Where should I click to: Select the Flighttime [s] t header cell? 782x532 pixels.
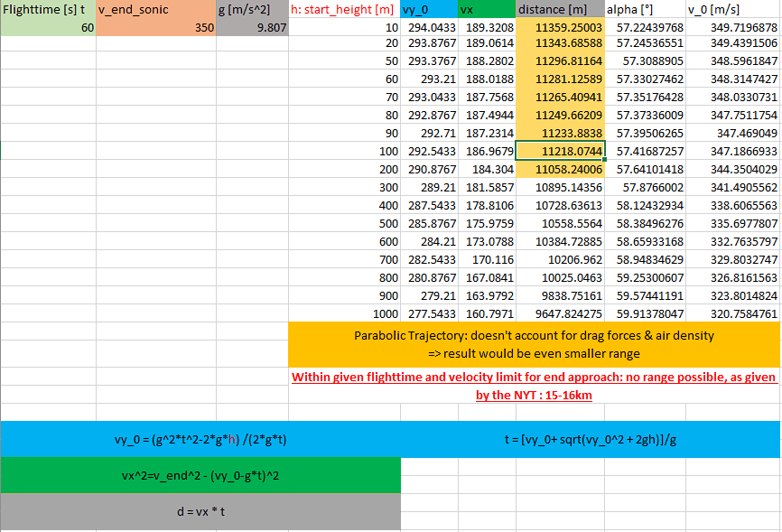pos(49,9)
